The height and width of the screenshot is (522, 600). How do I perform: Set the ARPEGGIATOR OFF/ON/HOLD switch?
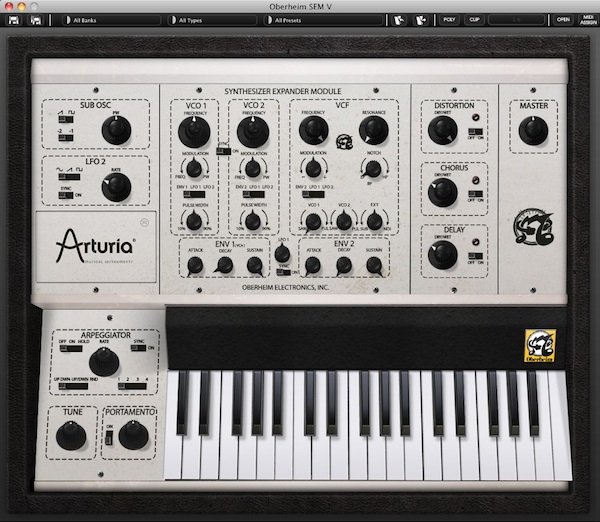(x=71, y=349)
